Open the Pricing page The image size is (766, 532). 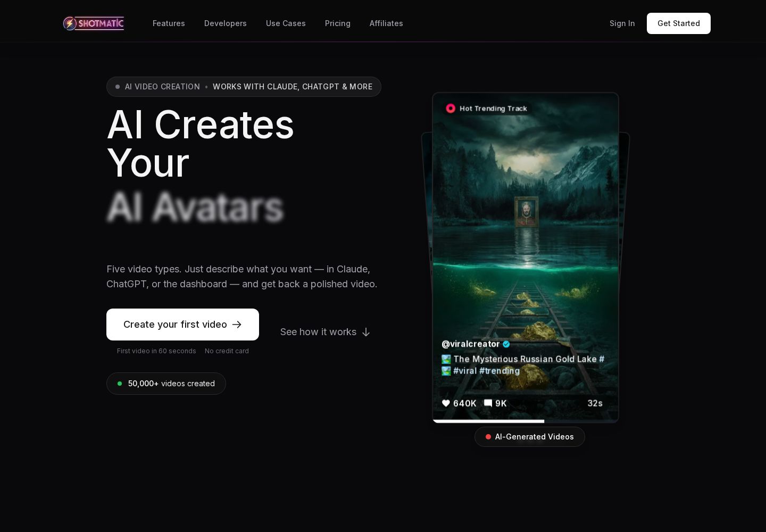(x=338, y=23)
